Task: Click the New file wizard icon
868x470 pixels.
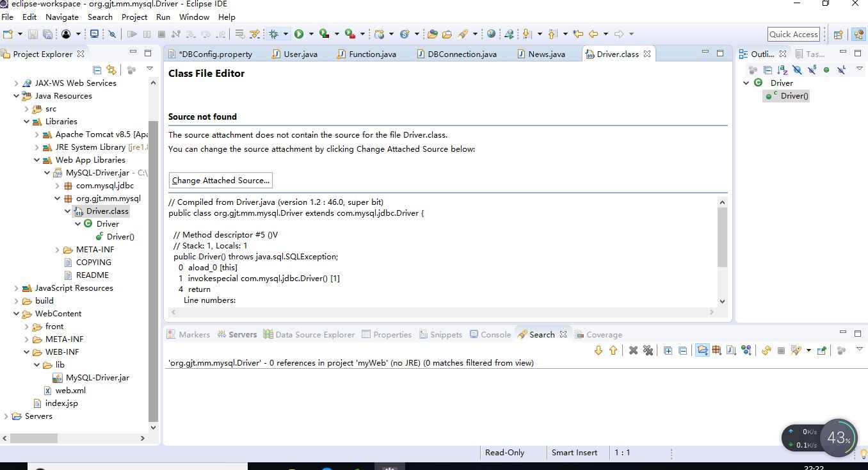Action: coord(8,34)
